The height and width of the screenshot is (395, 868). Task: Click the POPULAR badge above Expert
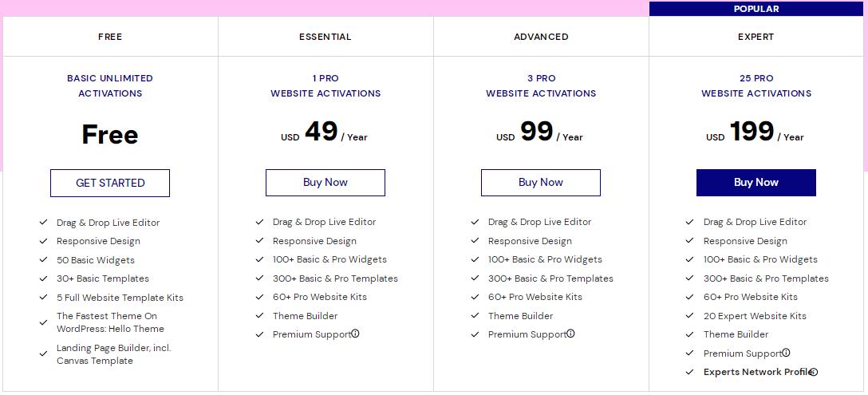(756, 9)
